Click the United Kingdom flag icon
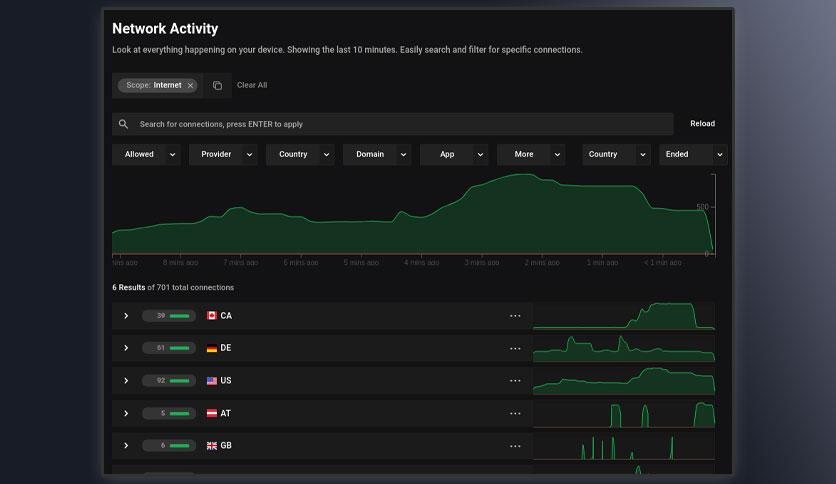Image resolution: width=836 pixels, height=484 pixels. point(212,446)
